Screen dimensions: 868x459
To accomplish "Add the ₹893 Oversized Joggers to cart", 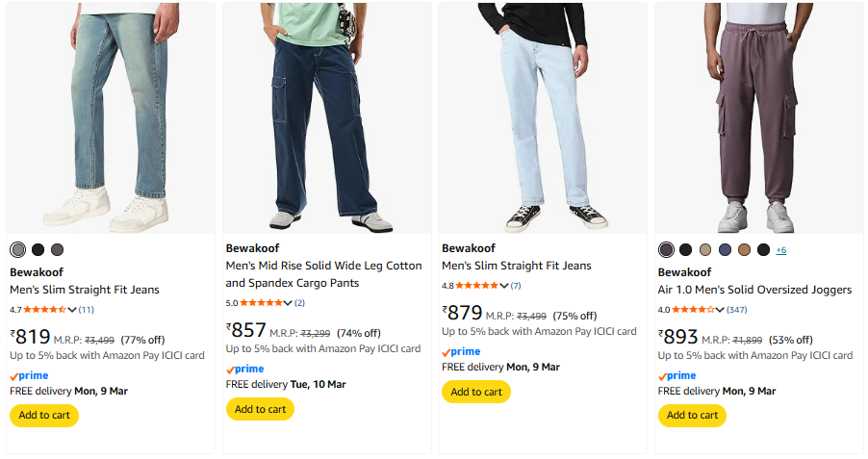I will (692, 416).
